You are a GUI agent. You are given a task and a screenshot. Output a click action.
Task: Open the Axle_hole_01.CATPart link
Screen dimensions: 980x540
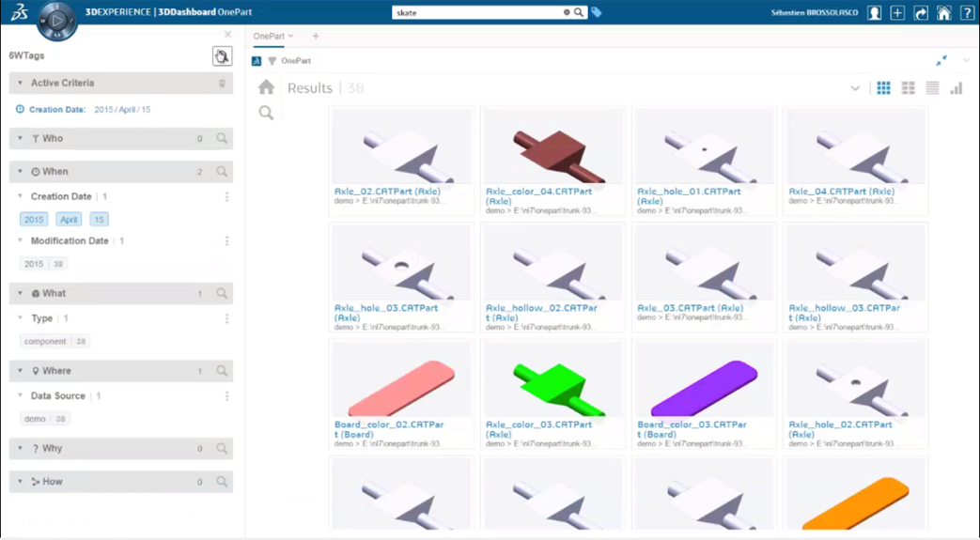click(x=689, y=196)
